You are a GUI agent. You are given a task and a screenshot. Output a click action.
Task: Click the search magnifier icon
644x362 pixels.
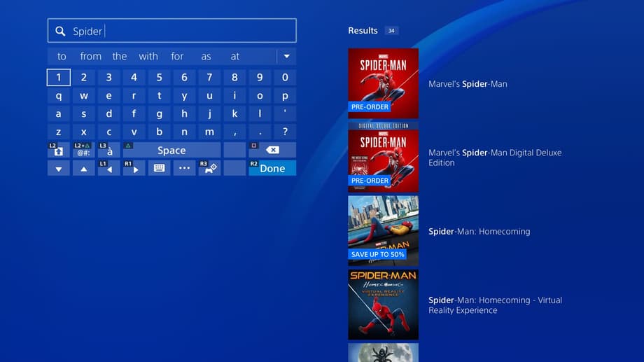(60, 32)
